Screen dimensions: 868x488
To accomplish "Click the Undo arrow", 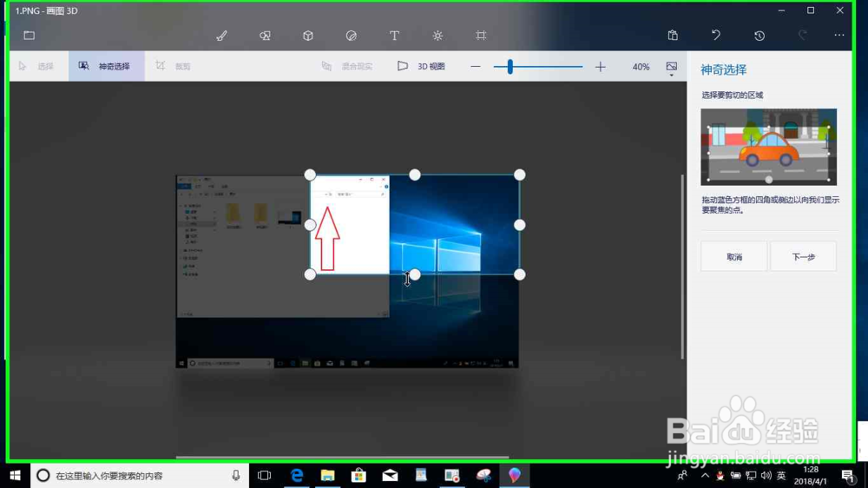I will click(716, 36).
